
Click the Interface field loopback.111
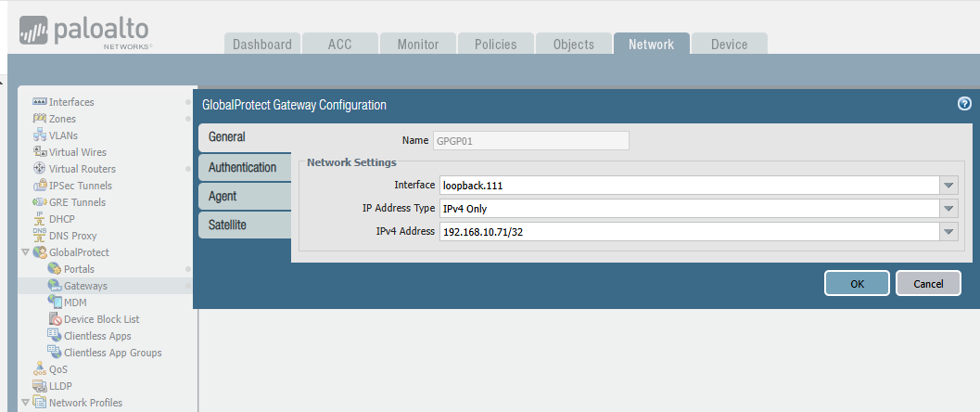(x=690, y=185)
